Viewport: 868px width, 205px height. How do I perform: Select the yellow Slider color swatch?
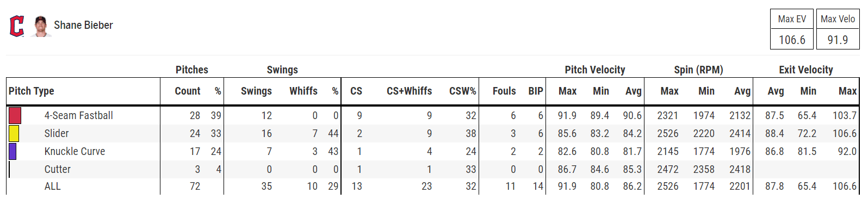14,133
